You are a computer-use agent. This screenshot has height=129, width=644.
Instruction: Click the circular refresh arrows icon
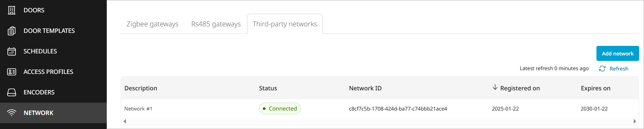coord(602,69)
